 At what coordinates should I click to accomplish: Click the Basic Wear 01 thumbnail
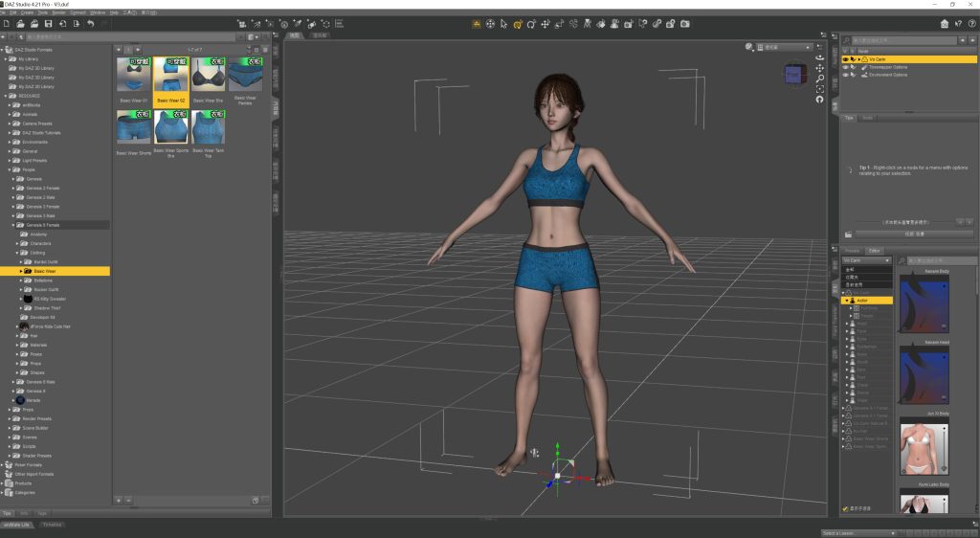(x=134, y=75)
